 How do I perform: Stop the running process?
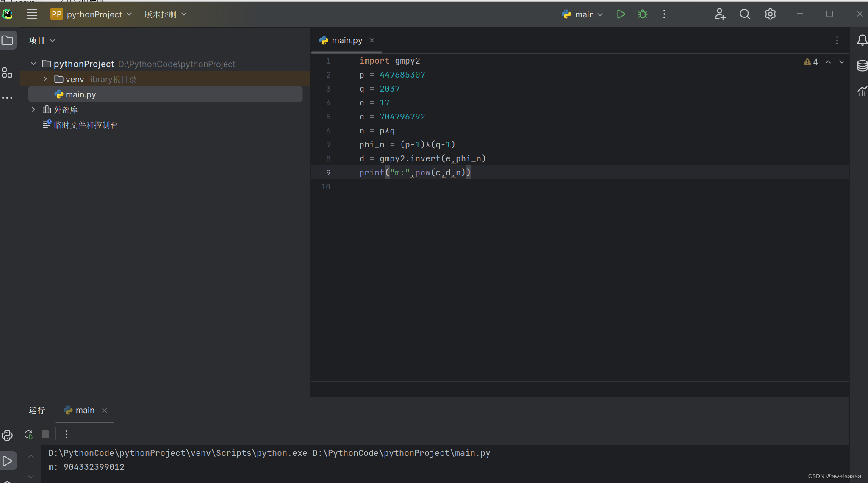point(45,434)
